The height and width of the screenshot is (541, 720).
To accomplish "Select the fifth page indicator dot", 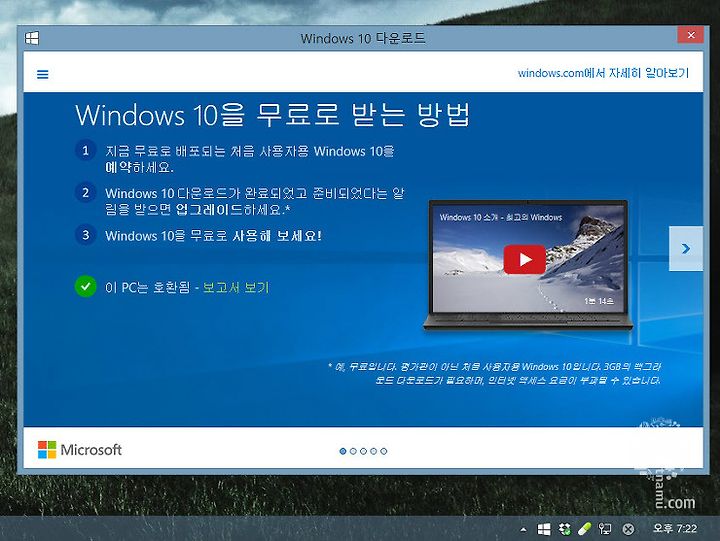I will tap(383, 451).
